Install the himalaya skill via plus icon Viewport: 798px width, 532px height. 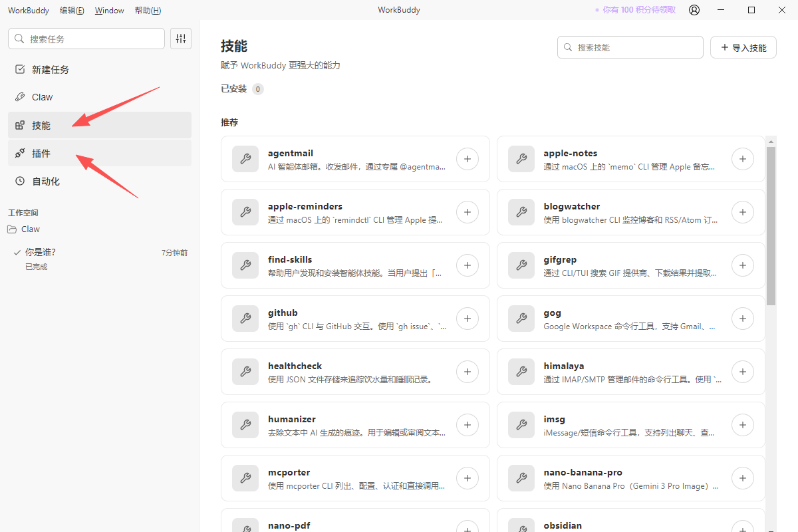click(x=742, y=372)
